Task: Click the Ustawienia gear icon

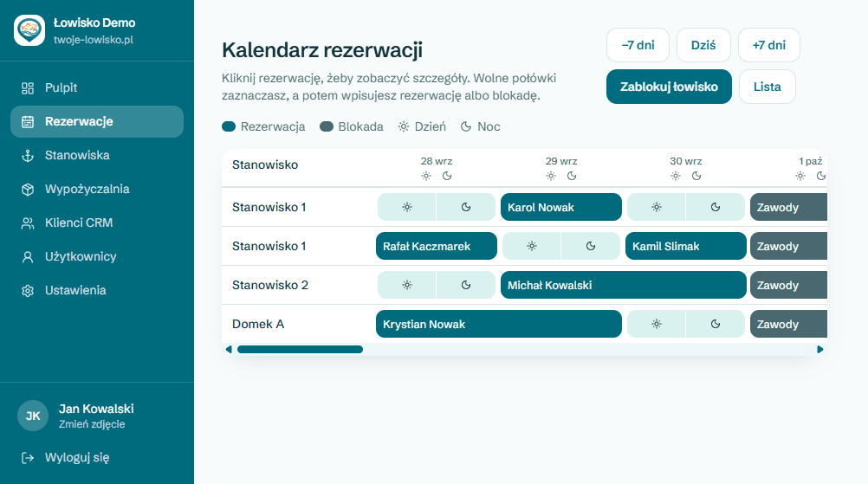Action: click(x=28, y=290)
